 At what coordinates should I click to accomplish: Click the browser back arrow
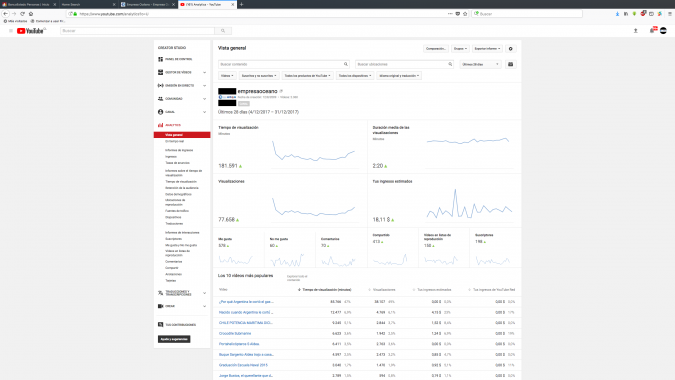[x=6, y=14]
